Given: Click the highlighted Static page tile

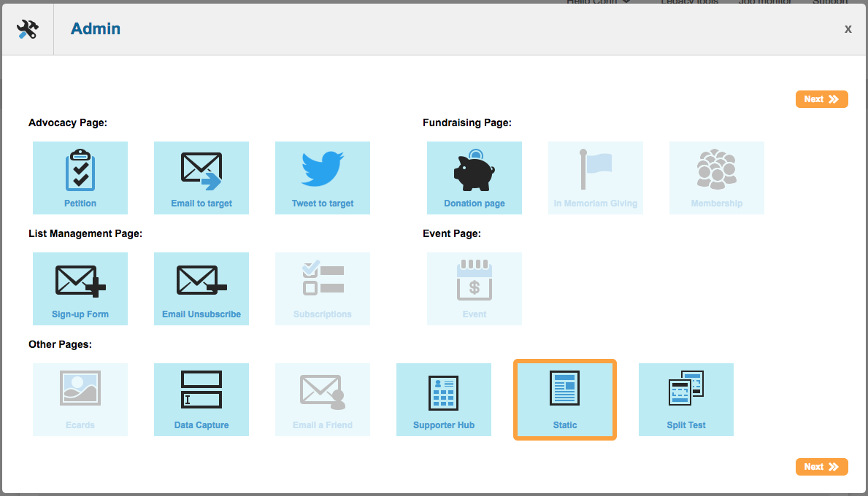Looking at the screenshot, I should pos(565,400).
